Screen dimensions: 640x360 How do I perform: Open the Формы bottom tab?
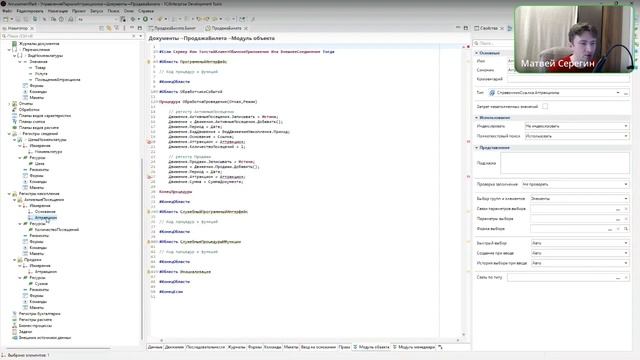coord(255,347)
